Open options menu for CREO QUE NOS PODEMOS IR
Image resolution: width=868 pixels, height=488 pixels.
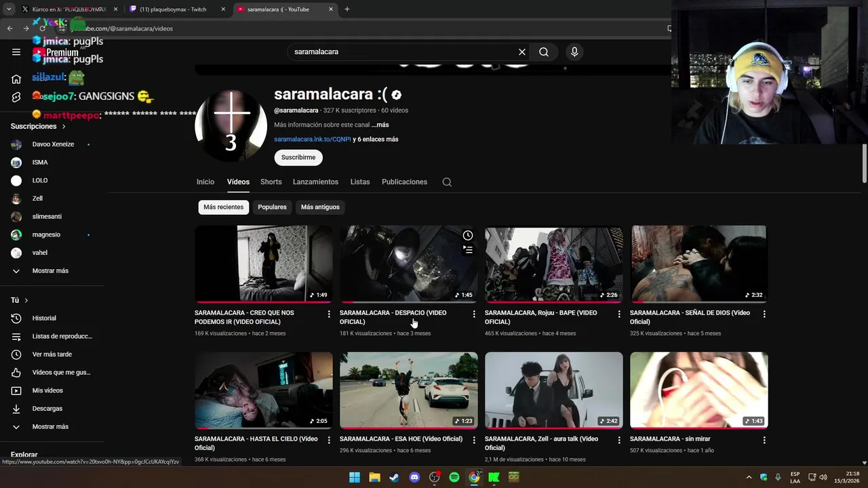coord(329,314)
